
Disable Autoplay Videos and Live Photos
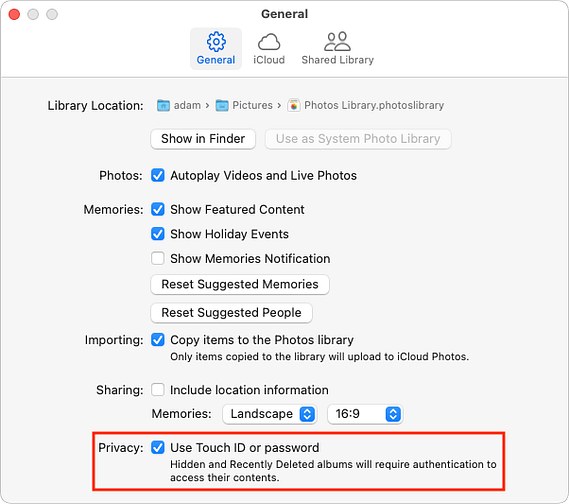(158, 175)
